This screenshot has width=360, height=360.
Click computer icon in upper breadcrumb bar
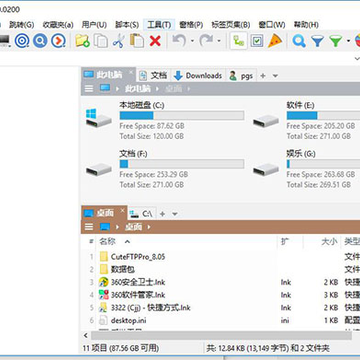105,88
